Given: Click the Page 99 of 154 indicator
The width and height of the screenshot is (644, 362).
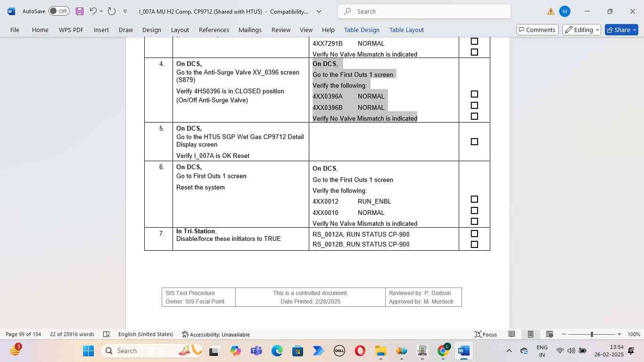Looking at the screenshot, I should [x=24, y=334].
